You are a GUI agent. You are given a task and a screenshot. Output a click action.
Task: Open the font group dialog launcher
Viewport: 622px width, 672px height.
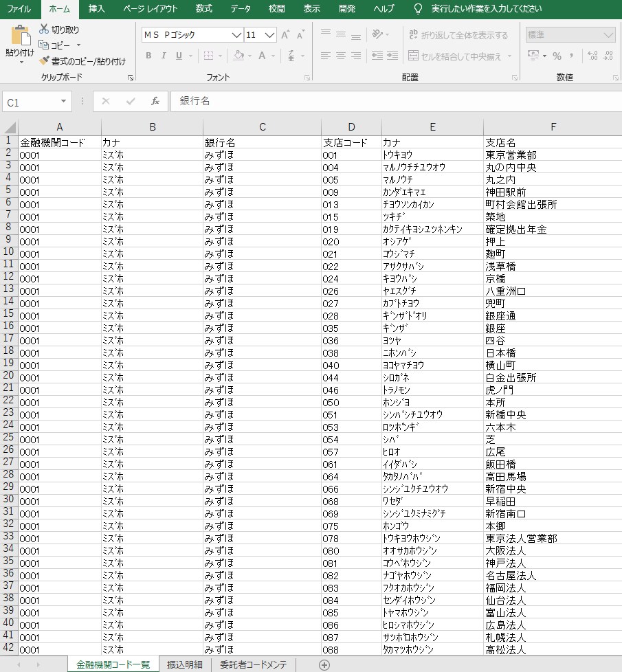point(307,78)
